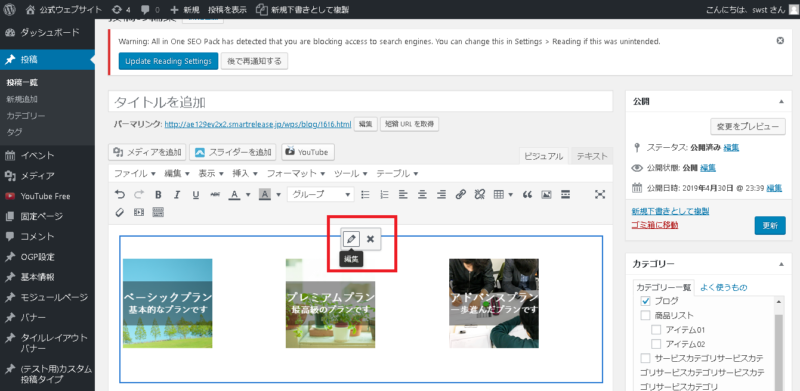Open the グループ format dropdown
This screenshot has height=391, width=800.
[x=320, y=194]
